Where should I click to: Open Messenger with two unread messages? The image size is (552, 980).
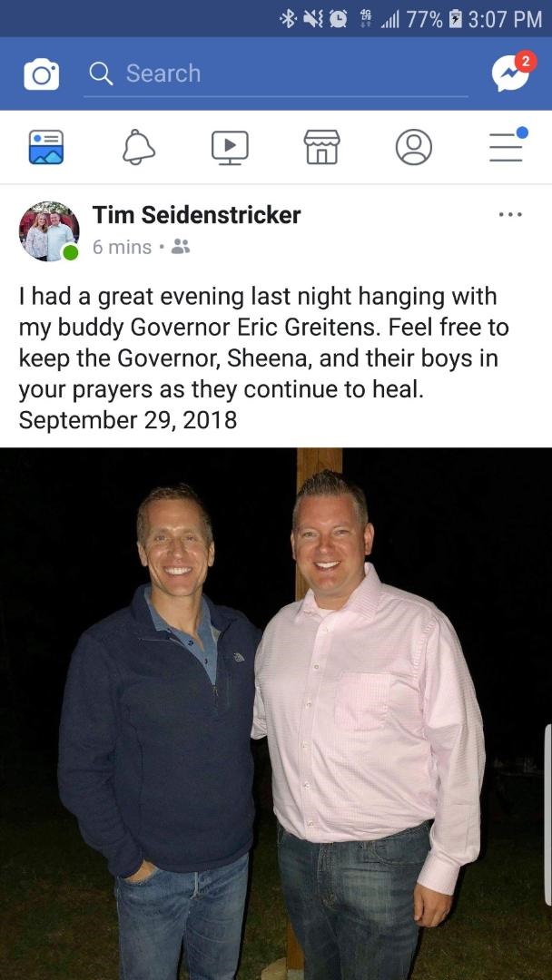[513, 72]
